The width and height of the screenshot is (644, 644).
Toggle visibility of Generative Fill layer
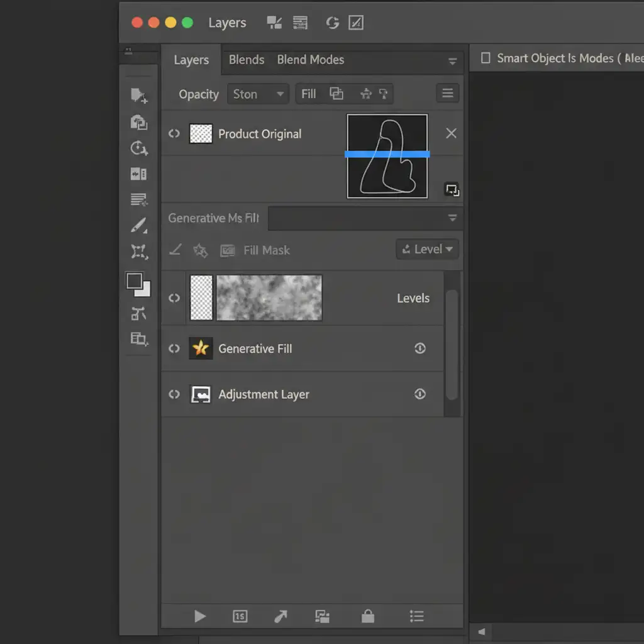coord(174,348)
